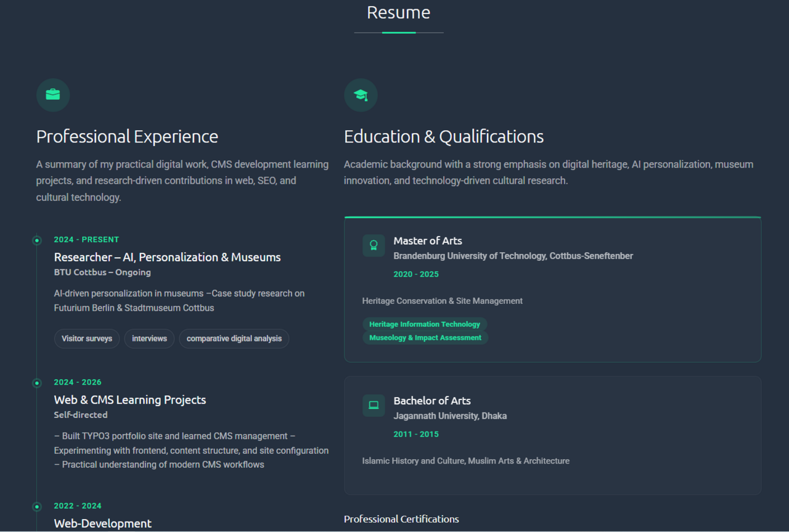Click the timeline dot for 2022 - 2024
Image resolution: width=789 pixels, height=532 pixels.
[x=37, y=507]
